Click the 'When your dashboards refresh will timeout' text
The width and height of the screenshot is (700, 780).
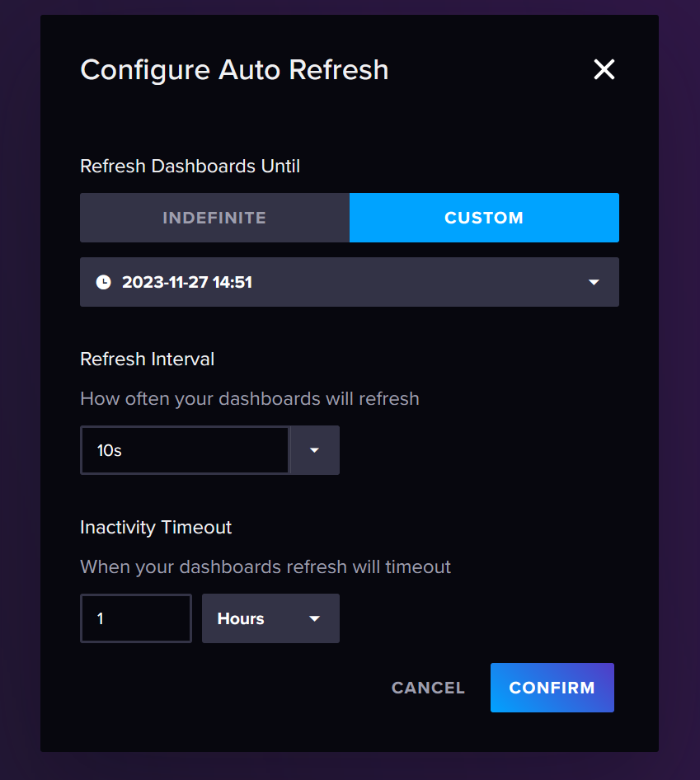[x=265, y=567]
